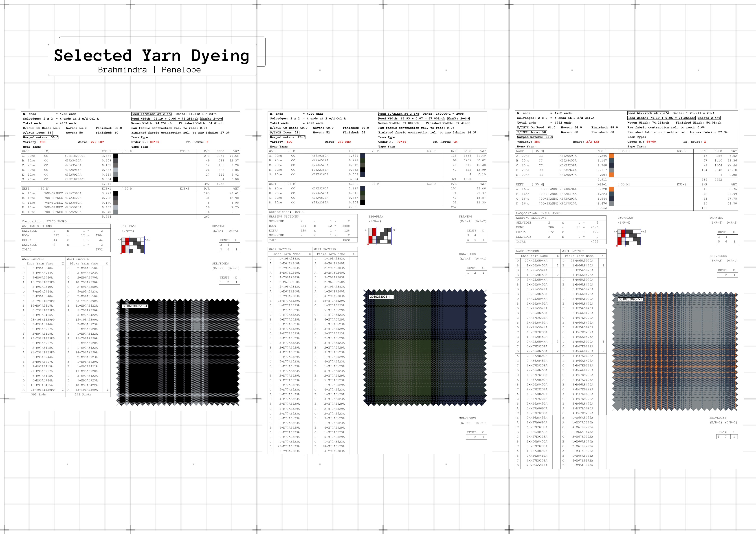Click the light grey warp D swatch M95A5944A
This screenshot has width=756, height=534.
[x=116, y=170]
